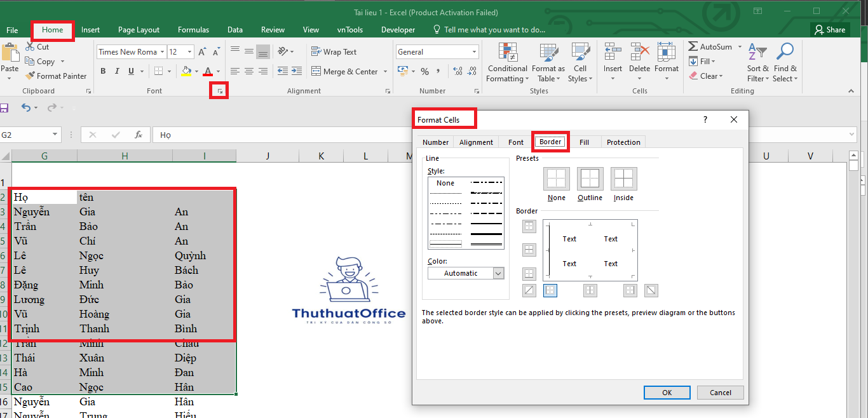This screenshot has height=418, width=868.
Task: Apply the None border preset
Action: pyautogui.click(x=556, y=179)
